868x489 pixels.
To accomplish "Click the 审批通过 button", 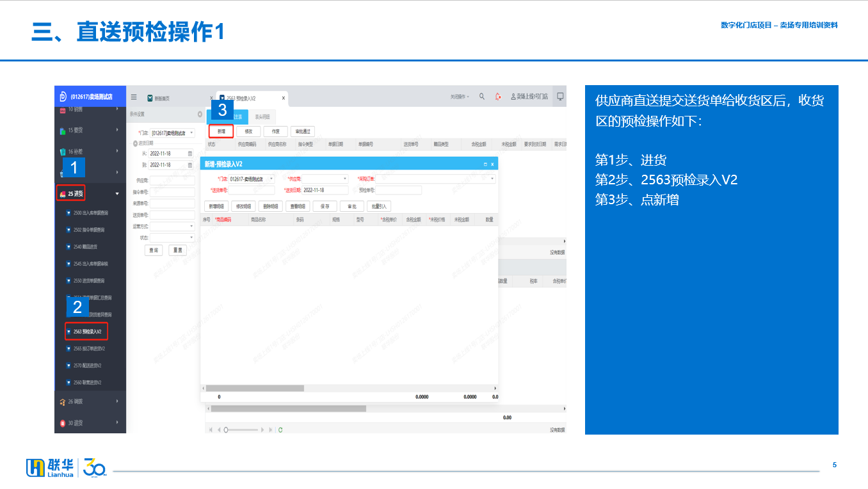I will 303,131.
